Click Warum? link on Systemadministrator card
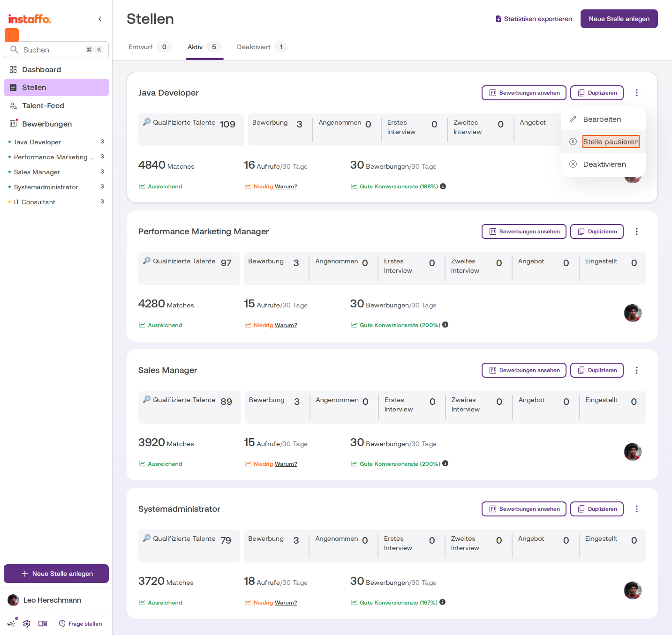672x635 pixels. tap(286, 603)
